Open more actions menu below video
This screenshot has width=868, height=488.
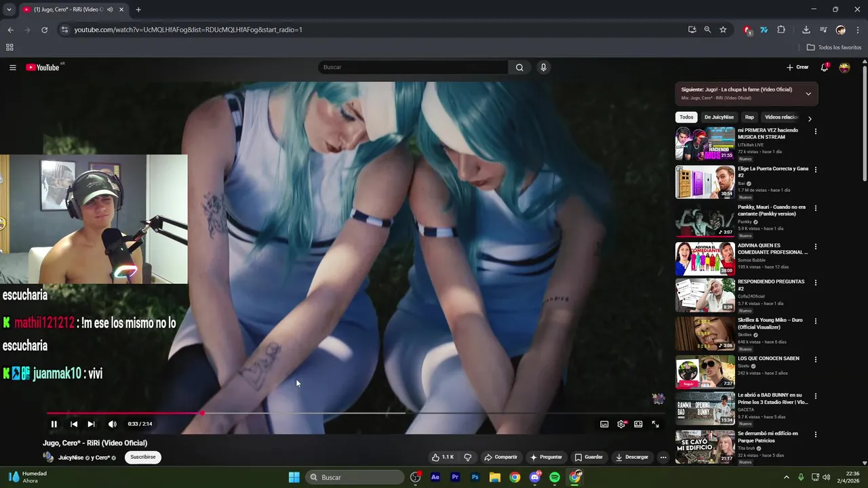point(663,457)
